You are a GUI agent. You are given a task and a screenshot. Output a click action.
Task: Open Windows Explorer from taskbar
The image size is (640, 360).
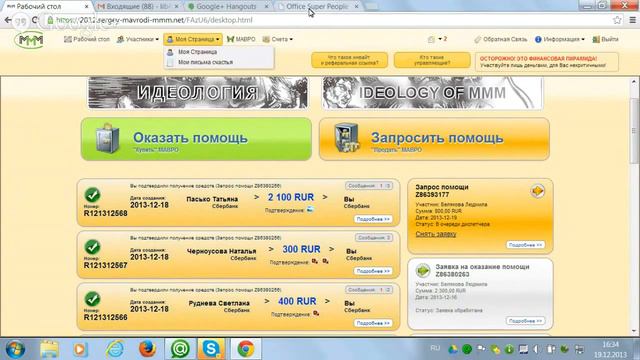[x=49, y=349]
